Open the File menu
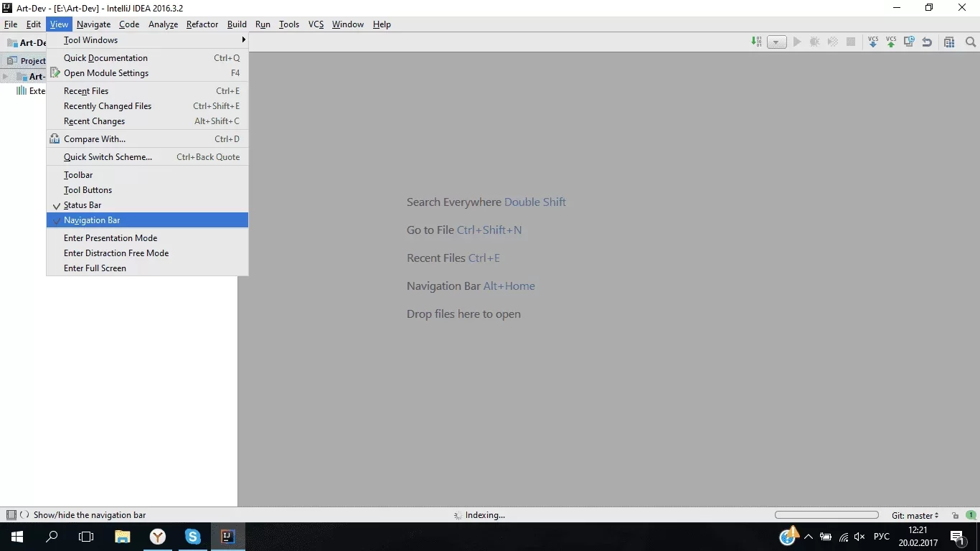 tap(11, 24)
